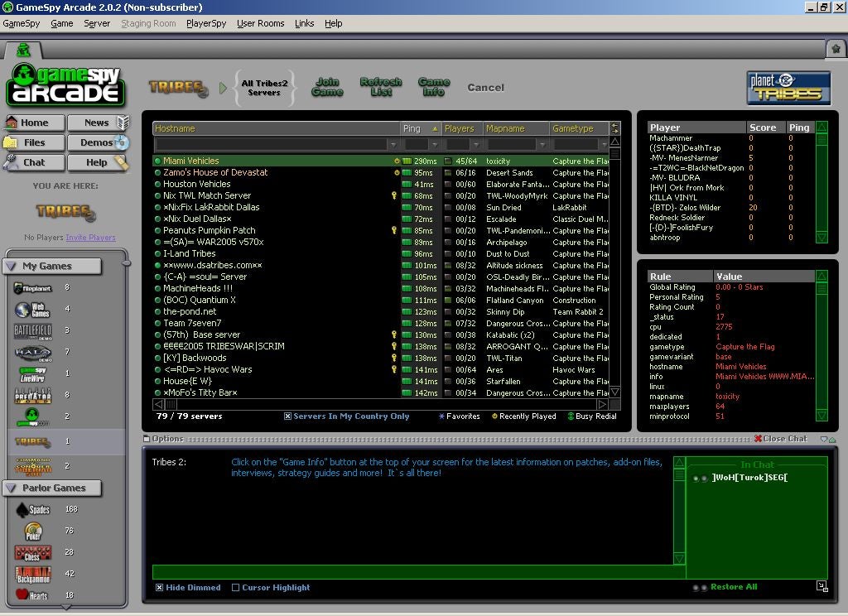Toggle the Options checkbox above chat
The image size is (848, 616).
pos(147,439)
